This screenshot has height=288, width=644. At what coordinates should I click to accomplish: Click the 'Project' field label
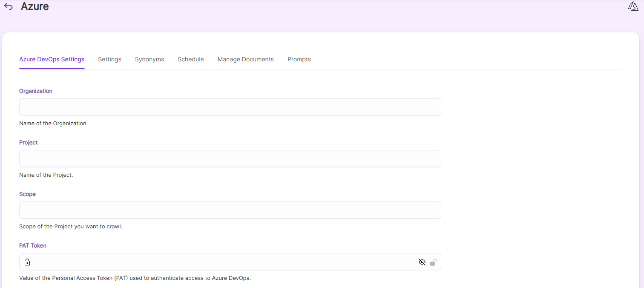pyautogui.click(x=29, y=142)
